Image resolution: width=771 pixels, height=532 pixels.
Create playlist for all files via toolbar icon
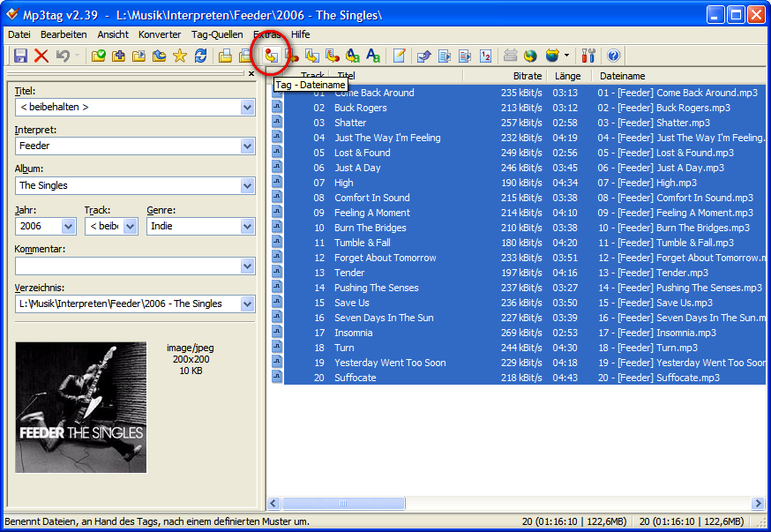[445, 56]
